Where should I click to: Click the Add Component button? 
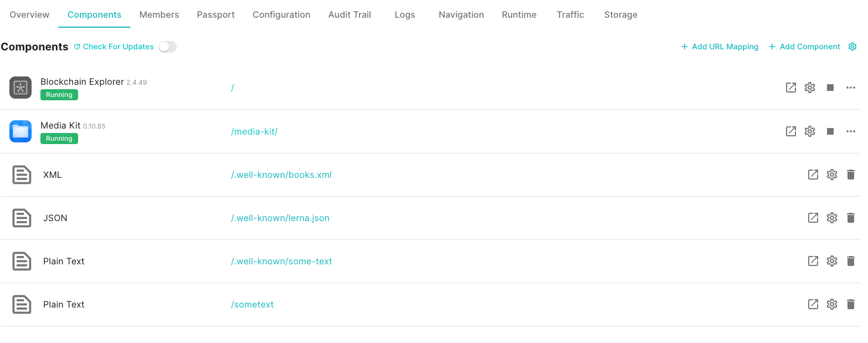click(x=804, y=47)
